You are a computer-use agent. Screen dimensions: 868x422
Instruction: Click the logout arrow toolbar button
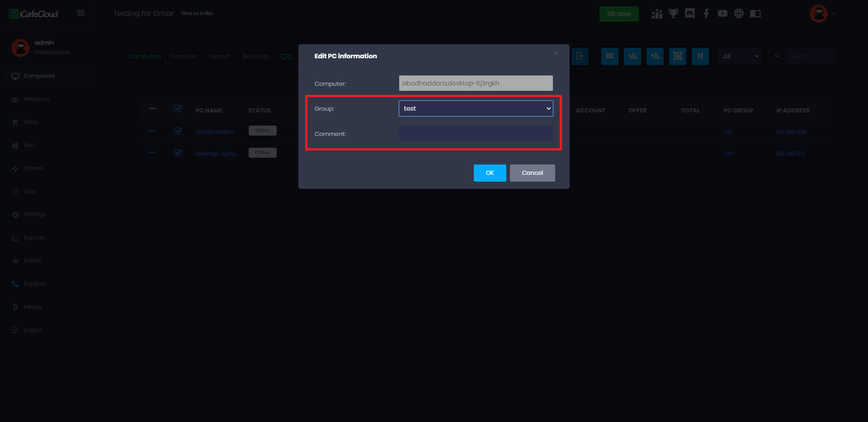(x=580, y=56)
